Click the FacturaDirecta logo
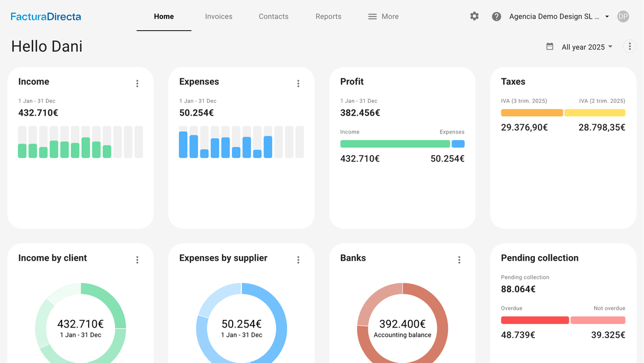 tap(46, 16)
